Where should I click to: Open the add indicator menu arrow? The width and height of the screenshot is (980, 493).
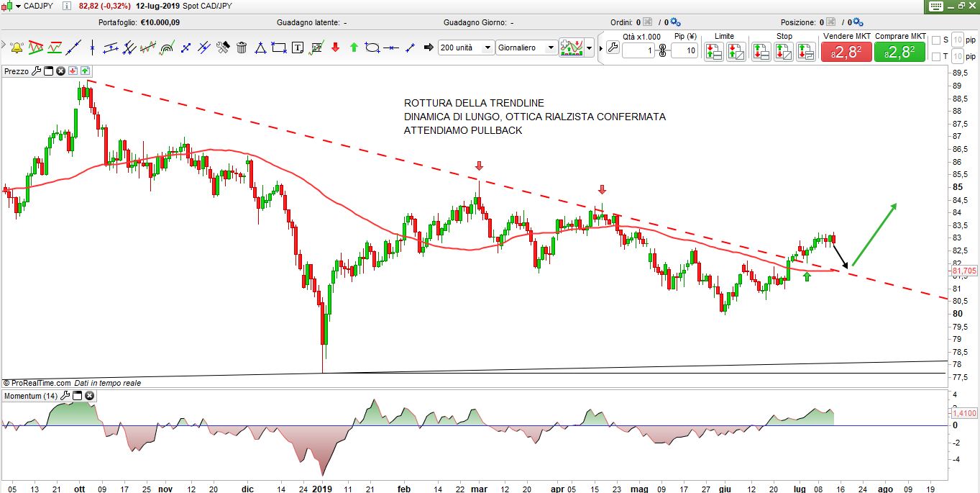pos(590,48)
